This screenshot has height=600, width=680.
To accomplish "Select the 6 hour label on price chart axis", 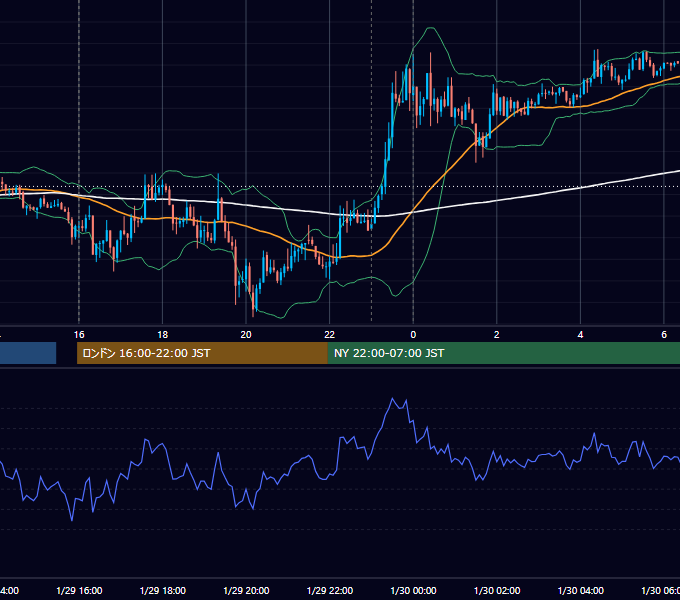I will pos(664,335).
